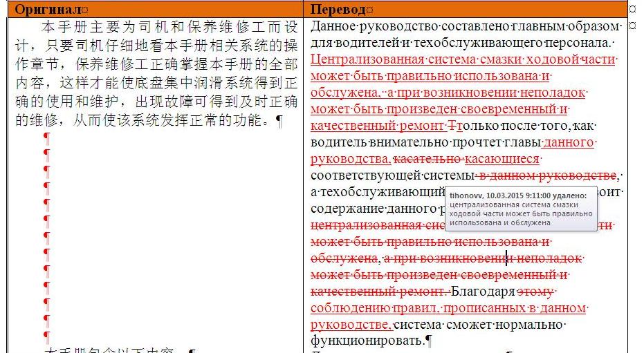
Task: Click the inserted word "касающиеся"
Action: [x=502, y=159]
